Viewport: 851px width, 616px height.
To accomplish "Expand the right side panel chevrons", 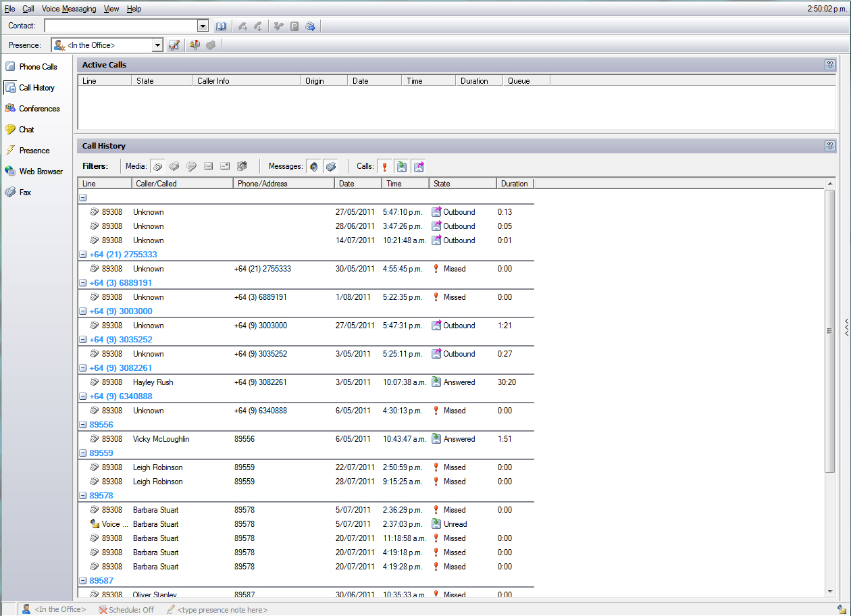I will click(846, 327).
